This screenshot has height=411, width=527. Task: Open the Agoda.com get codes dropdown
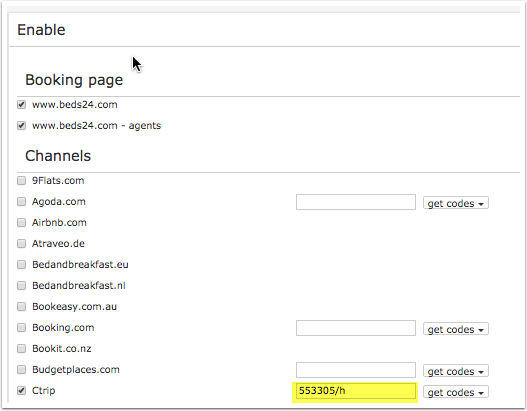[x=456, y=203]
